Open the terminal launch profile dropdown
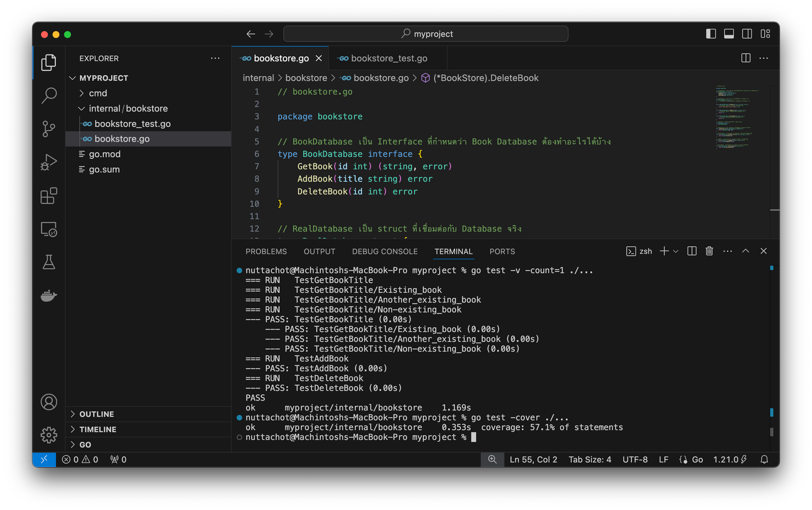 (675, 251)
